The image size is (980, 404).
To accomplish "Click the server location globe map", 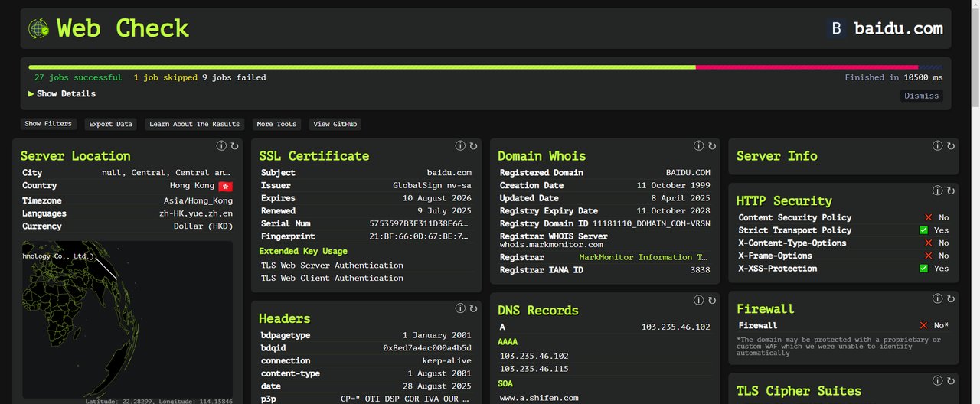I will coord(127,321).
